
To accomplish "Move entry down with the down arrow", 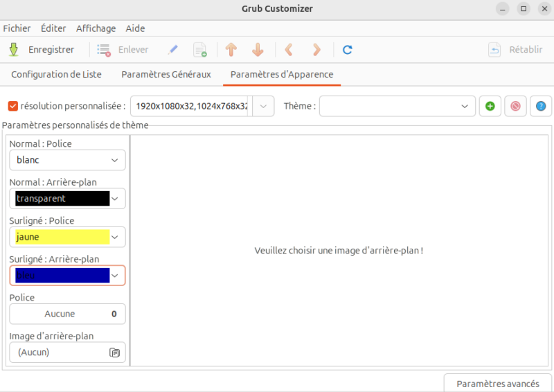I will 258,50.
